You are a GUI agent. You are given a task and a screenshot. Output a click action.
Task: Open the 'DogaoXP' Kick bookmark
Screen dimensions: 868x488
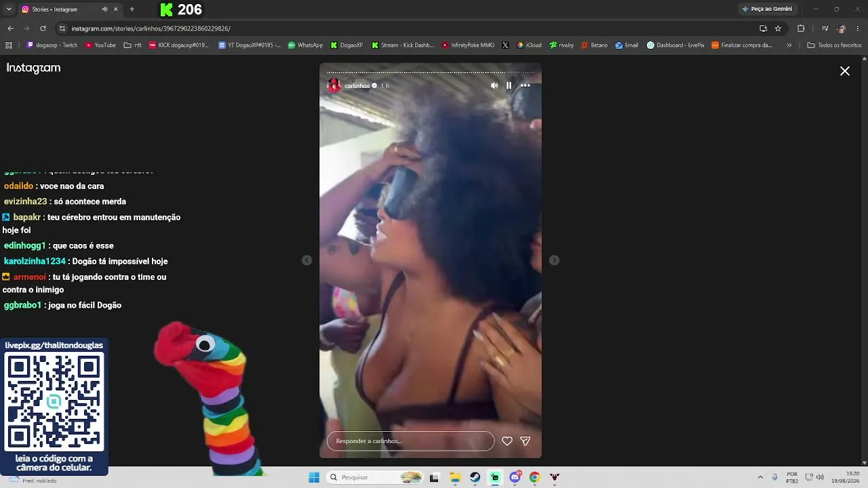pos(347,45)
